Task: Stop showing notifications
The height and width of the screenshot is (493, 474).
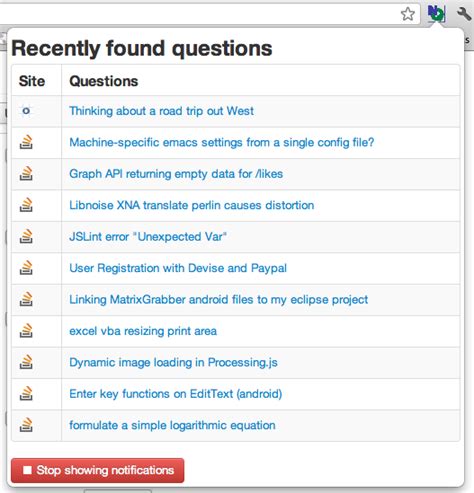Action: pyautogui.click(x=97, y=470)
